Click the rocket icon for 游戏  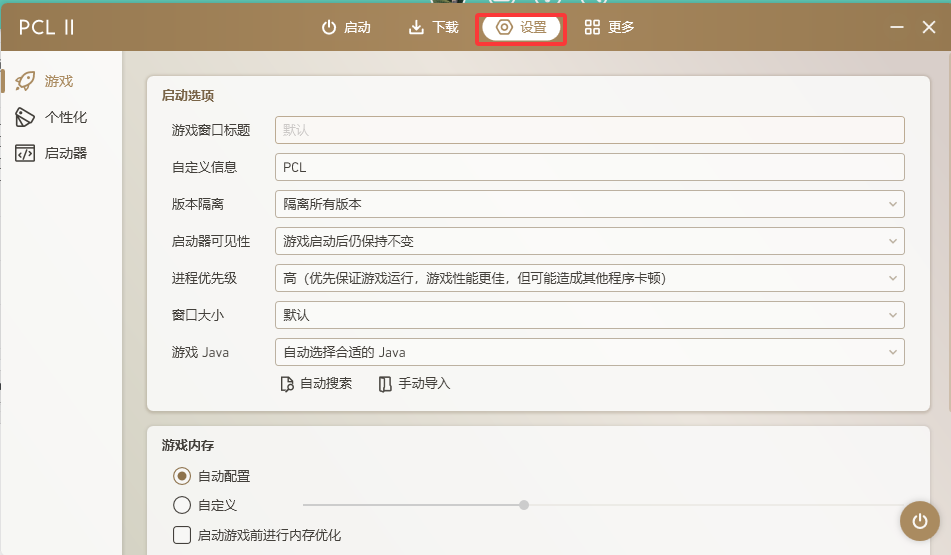click(x=25, y=81)
